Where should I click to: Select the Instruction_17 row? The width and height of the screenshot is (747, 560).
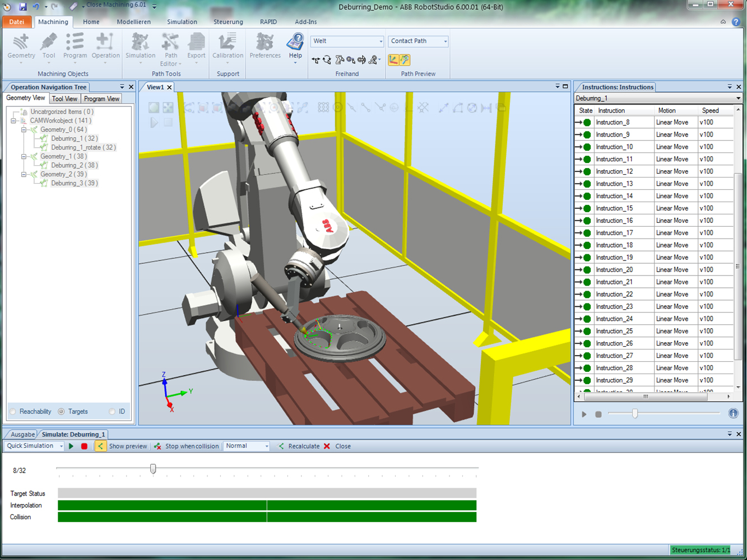pos(654,233)
